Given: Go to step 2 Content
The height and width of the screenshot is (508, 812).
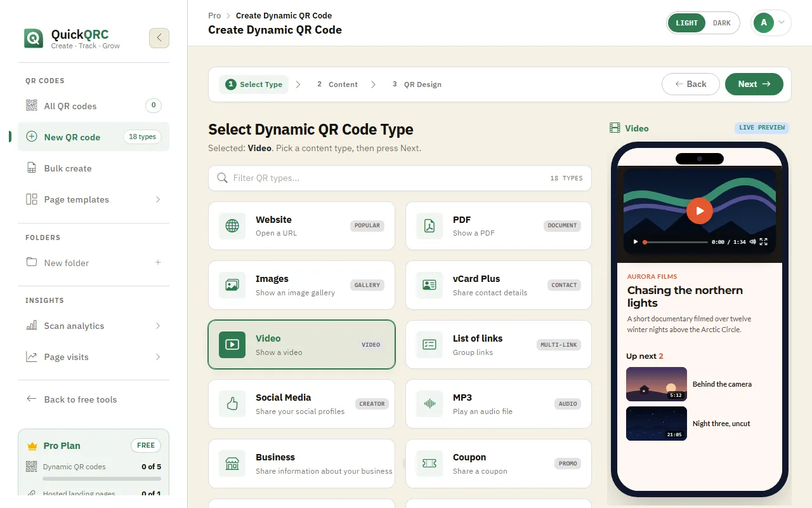Looking at the screenshot, I should tap(337, 84).
